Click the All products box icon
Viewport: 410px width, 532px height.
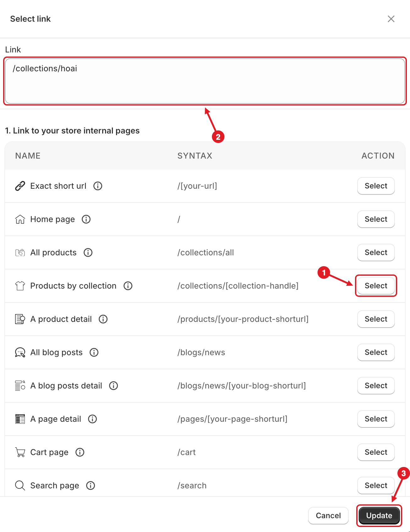20,252
